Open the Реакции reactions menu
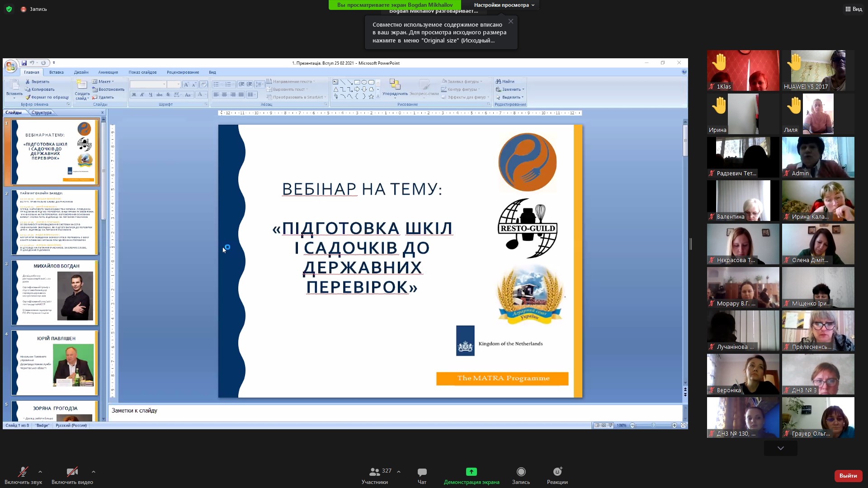This screenshot has width=868, height=488. 557,475
